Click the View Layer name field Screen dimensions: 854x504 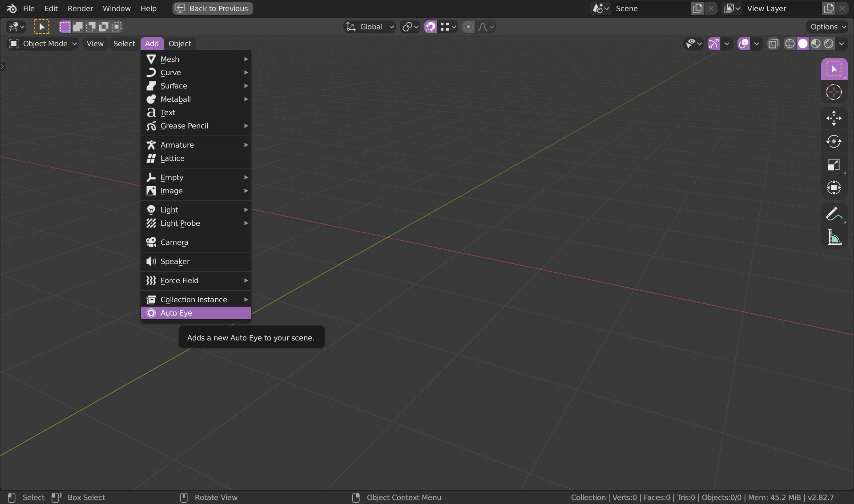click(783, 8)
